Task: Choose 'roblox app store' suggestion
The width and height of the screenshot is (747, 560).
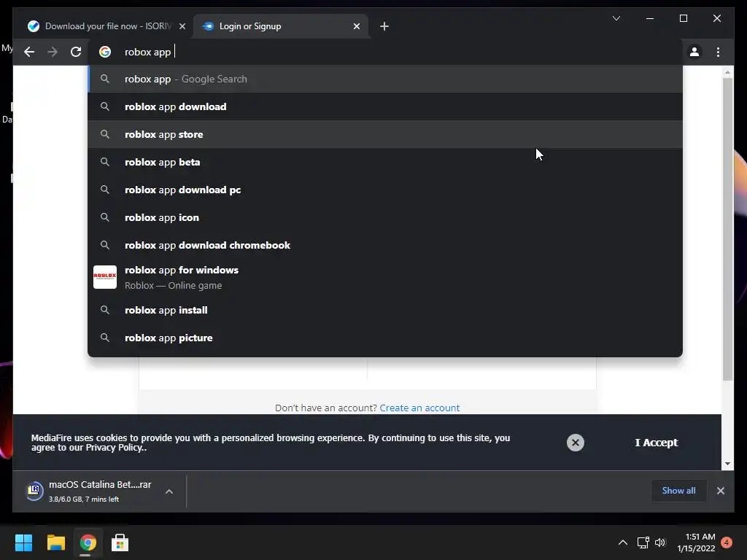Action: click(x=385, y=134)
